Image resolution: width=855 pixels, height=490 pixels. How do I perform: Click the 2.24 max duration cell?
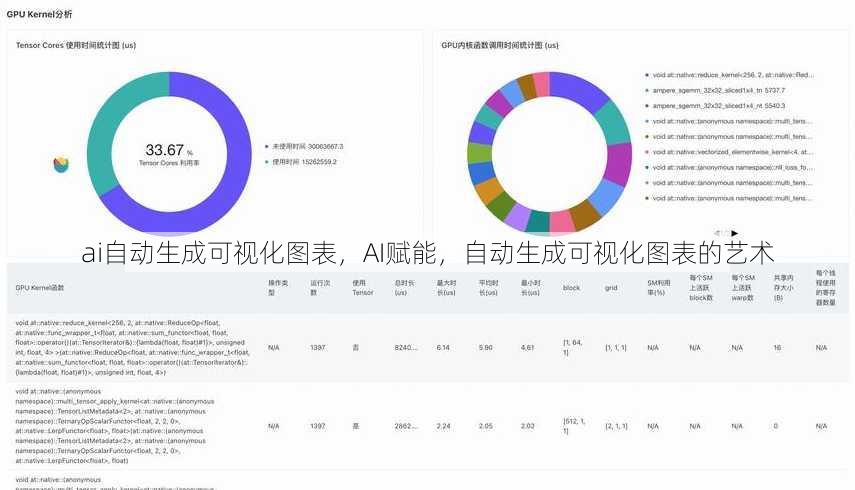443,426
